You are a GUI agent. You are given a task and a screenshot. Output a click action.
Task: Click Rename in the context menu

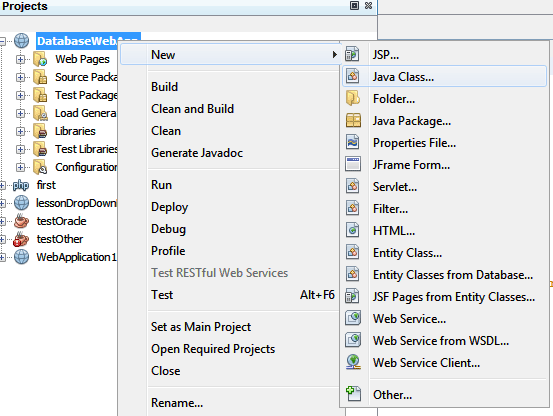(177, 403)
